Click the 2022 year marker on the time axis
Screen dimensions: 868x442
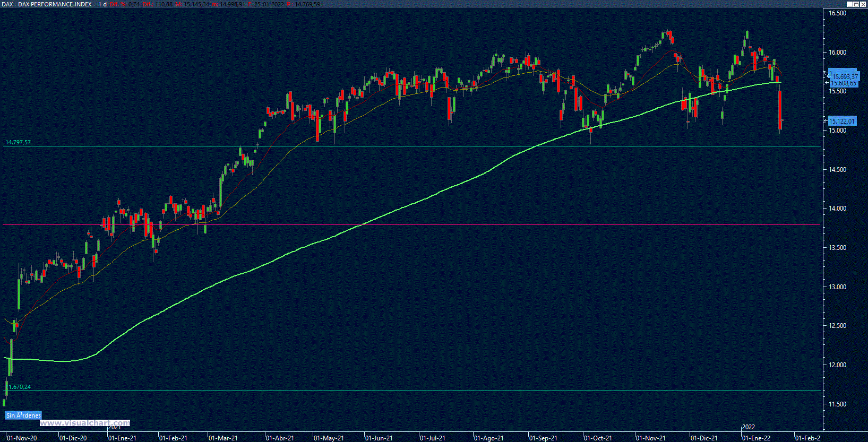[748, 427]
